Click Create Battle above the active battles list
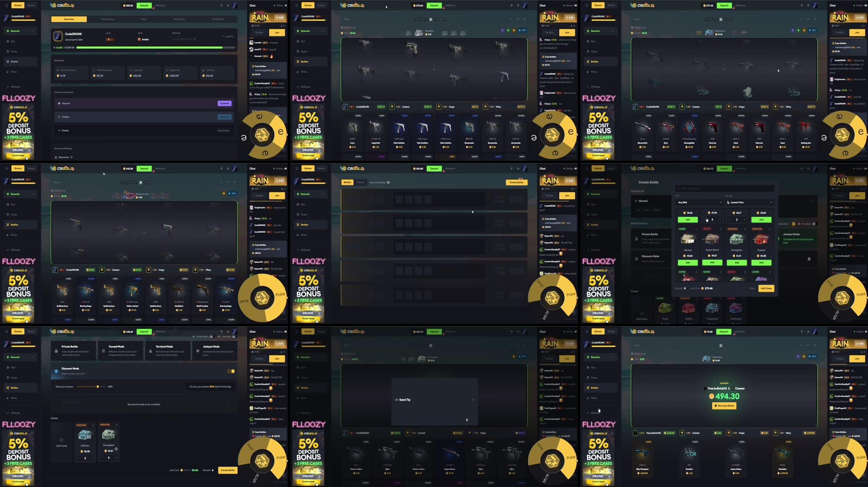Viewport: 868px width, 487px height. tap(517, 182)
